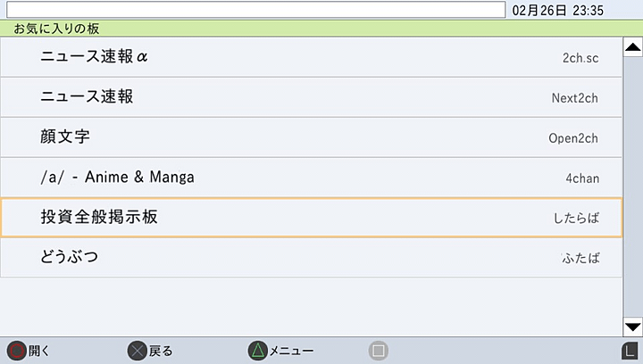The image size is (643, 364).
Task: Click the scroll down arrow
Action: (632, 327)
